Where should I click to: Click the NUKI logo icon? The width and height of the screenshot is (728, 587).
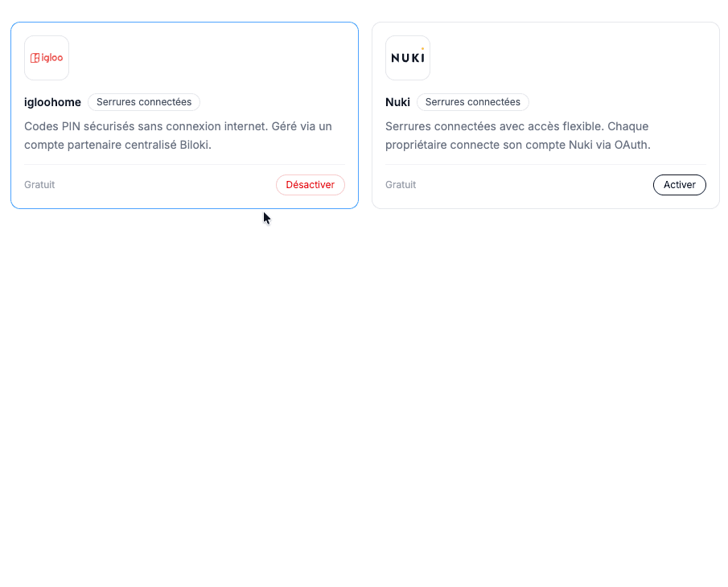pyautogui.click(x=408, y=58)
